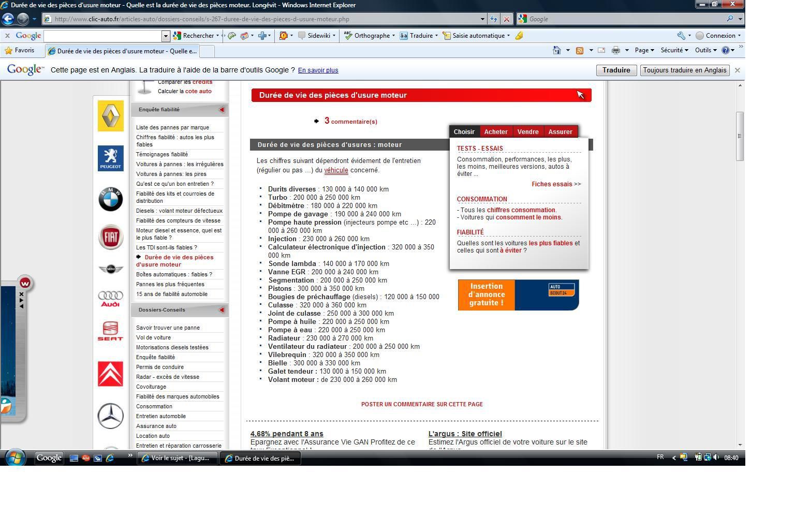This screenshot has height=532, width=795.
Task: Close the Google translation bar
Action: click(x=738, y=70)
